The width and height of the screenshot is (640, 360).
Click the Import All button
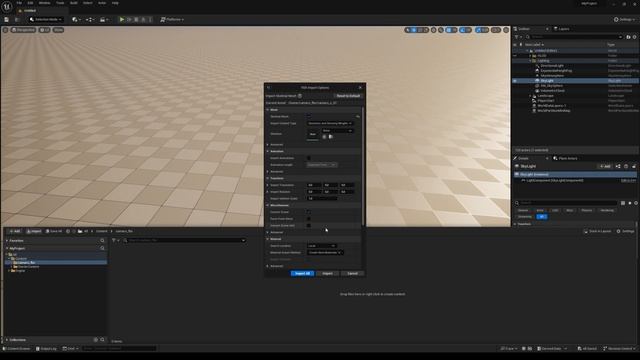tap(302, 273)
